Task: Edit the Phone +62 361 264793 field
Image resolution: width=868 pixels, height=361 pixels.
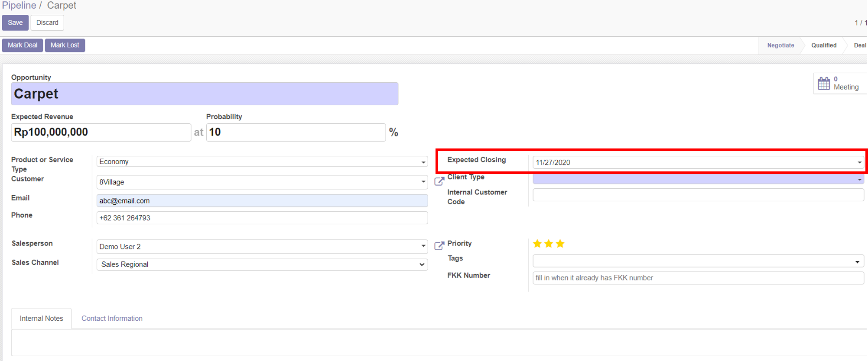Action: [262, 218]
